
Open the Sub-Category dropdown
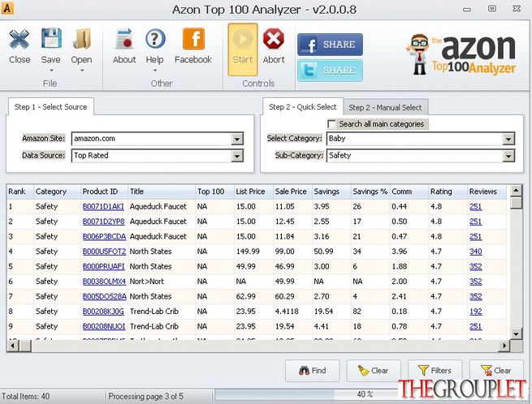[508, 156]
